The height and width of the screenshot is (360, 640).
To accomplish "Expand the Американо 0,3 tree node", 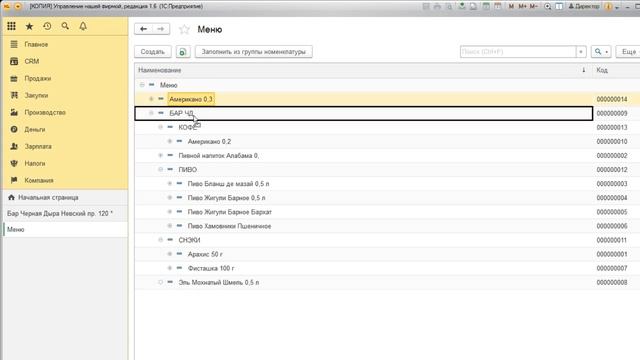I will tap(151, 99).
